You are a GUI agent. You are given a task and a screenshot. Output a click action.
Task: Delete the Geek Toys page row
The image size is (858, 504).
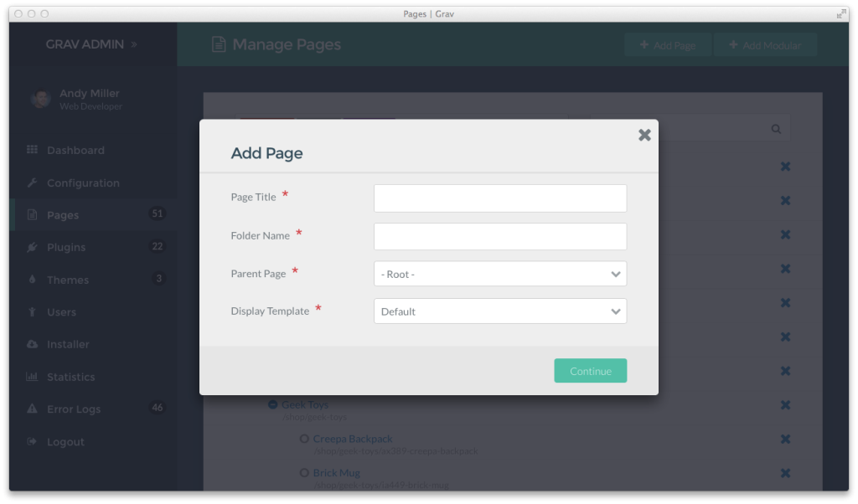coord(785,405)
